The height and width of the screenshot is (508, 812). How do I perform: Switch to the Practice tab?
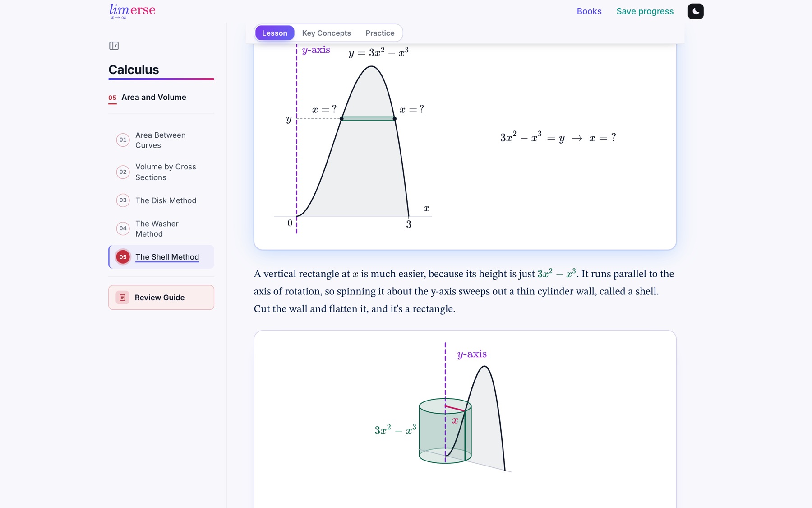[380, 33]
